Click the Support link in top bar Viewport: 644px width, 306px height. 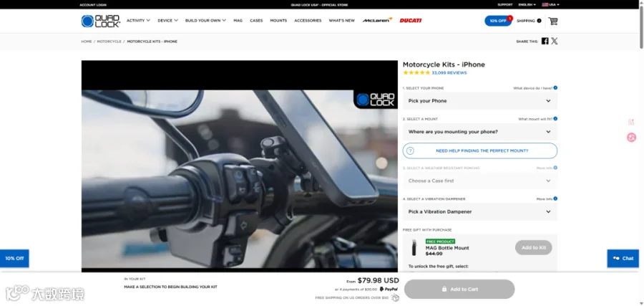(504, 5)
